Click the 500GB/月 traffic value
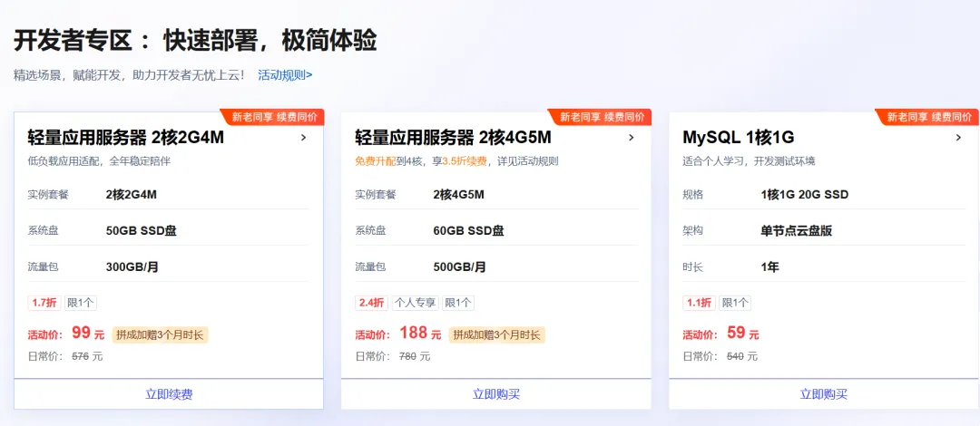Image resolution: width=980 pixels, height=426 pixels. click(459, 267)
